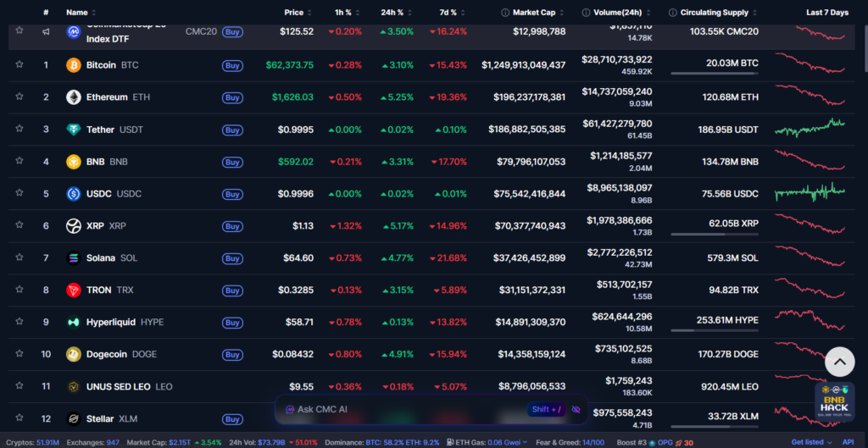Toggle the Tether watchlist star

point(19,129)
